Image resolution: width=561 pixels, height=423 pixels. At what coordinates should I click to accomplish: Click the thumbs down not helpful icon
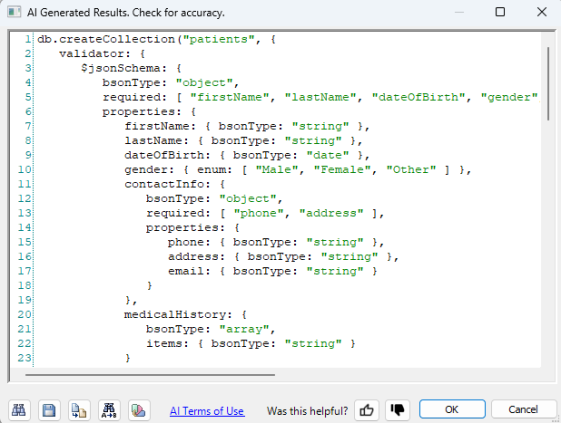coord(397,410)
